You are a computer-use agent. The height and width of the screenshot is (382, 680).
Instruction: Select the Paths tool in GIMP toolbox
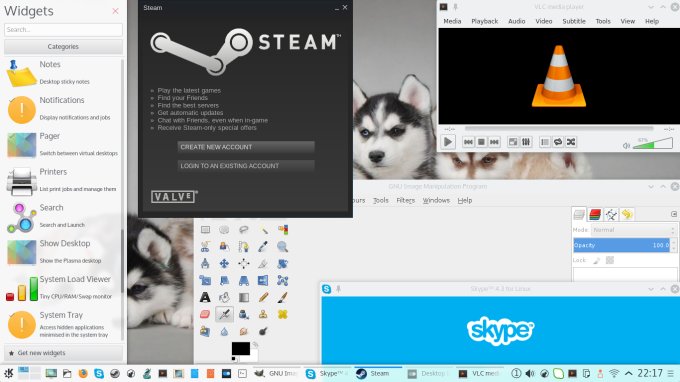click(x=244, y=247)
